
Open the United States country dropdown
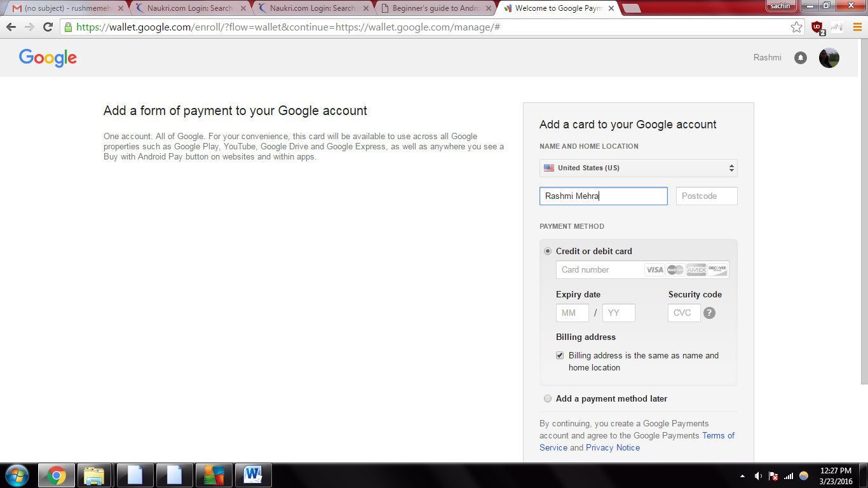639,168
